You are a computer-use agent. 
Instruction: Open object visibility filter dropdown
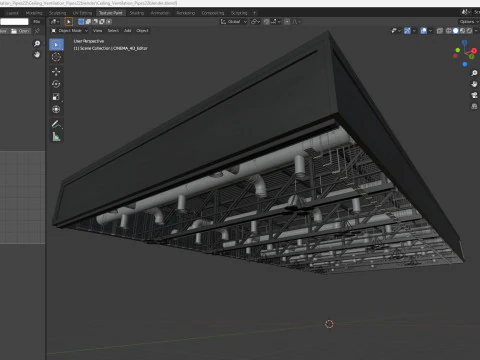pyautogui.click(x=396, y=31)
